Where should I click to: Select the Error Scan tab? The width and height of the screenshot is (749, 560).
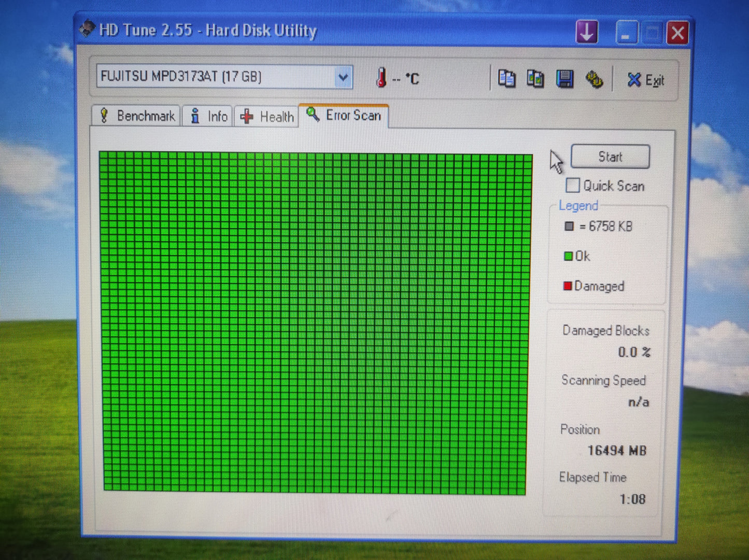pos(344,115)
